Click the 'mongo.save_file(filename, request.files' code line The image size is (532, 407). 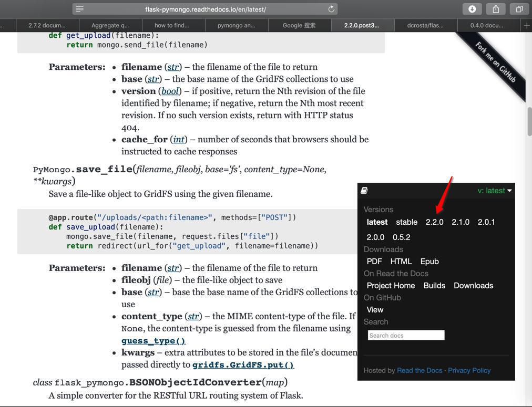(x=172, y=236)
